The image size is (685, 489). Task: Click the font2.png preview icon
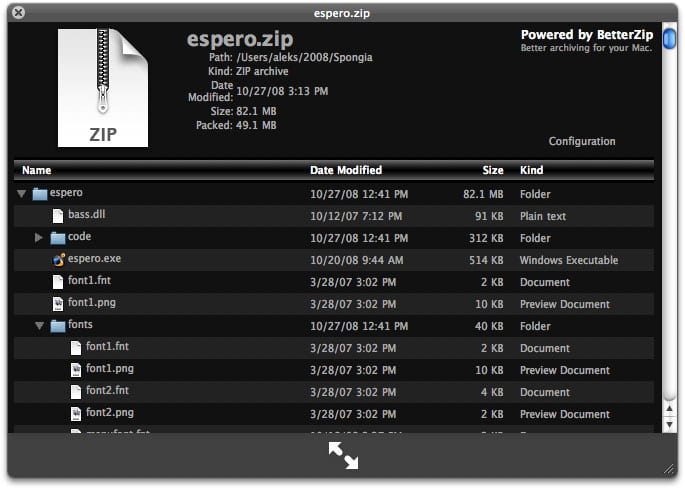(76, 414)
